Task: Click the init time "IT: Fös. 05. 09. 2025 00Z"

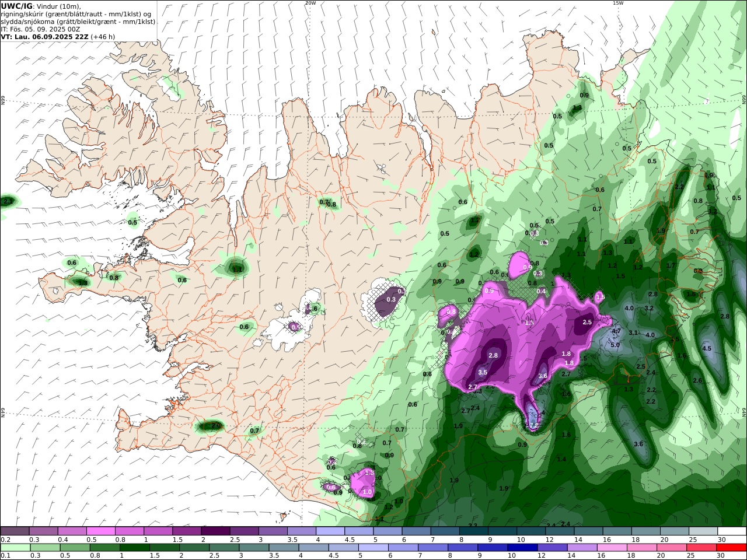Action: click(x=40, y=29)
